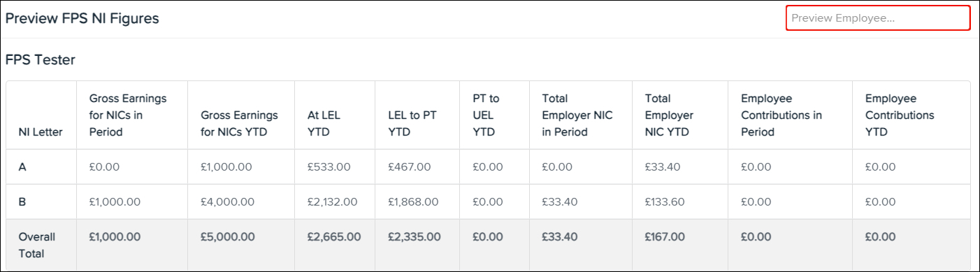The width and height of the screenshot is (980, 272).
Task: Select the NI letter A row
Action: pyautogui.click(x=488, y=167)
